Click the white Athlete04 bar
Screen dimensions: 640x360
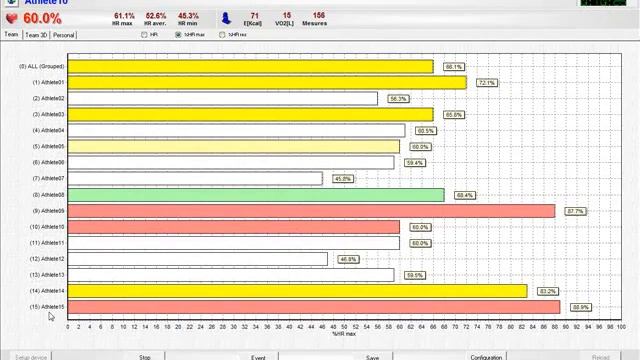(236, 131)
